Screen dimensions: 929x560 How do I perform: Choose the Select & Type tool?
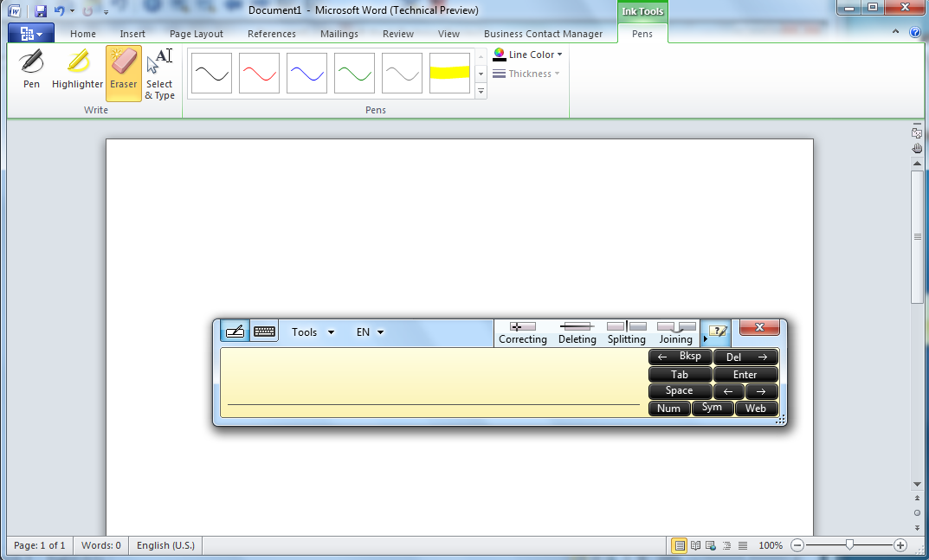[160, 69]
